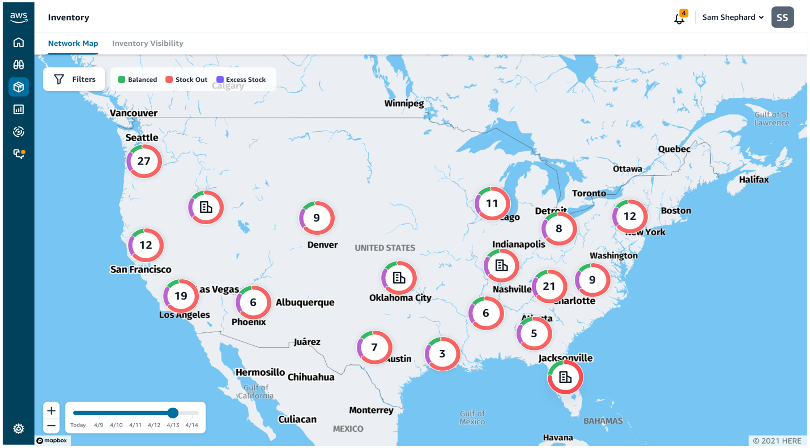Select 4/9 on the timeline

coord(98,425)
